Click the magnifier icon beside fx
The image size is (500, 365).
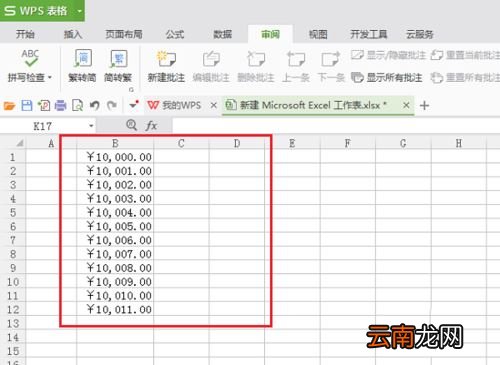132,125
